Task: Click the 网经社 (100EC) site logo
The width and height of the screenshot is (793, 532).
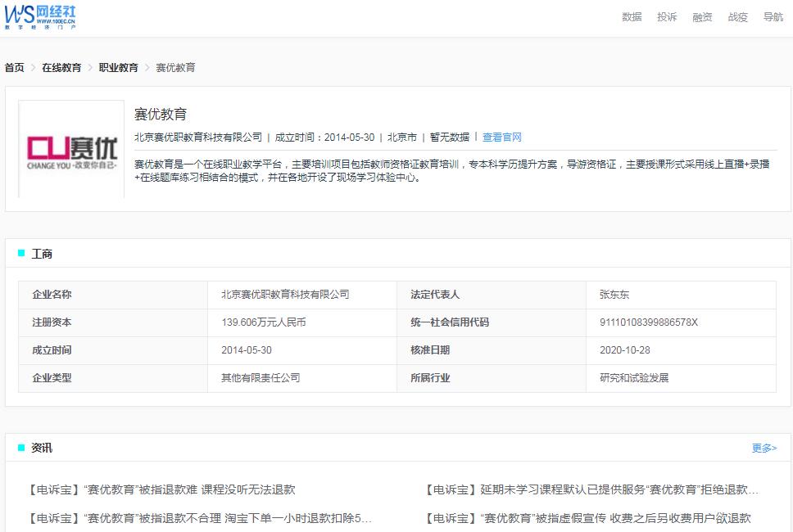Action: (39, 16)
